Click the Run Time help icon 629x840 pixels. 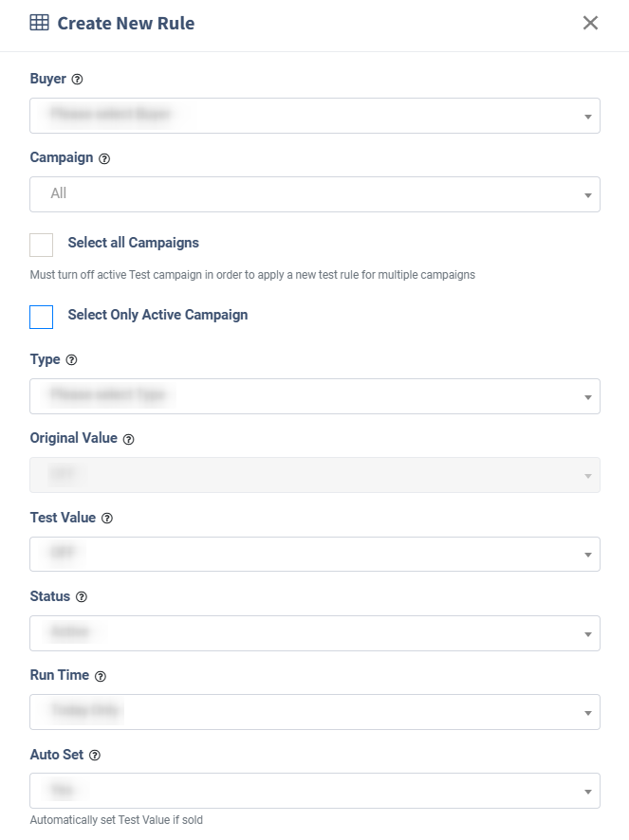101,676
